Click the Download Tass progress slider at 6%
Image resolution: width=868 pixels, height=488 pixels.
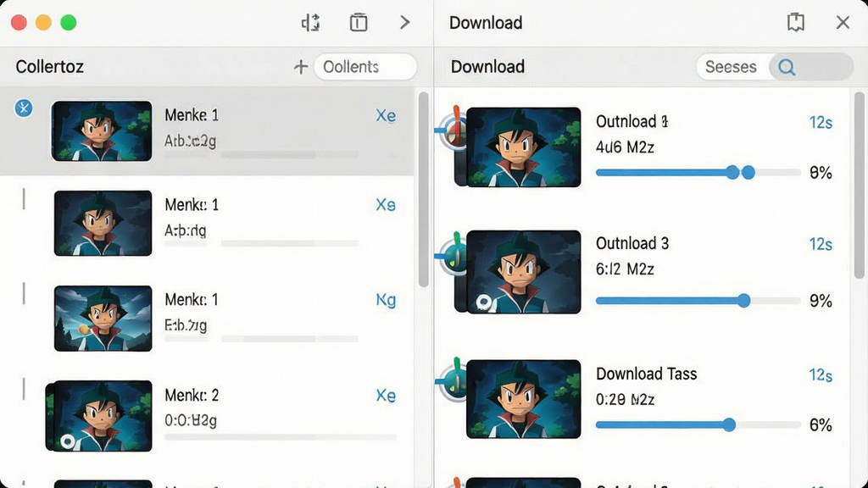[x=698, y=425]
